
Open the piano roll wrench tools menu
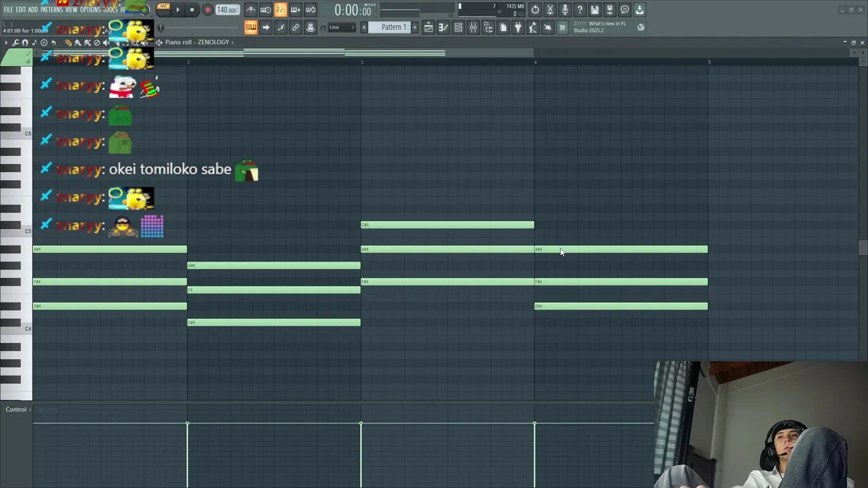pyautogui.click(x=15, y=43)
